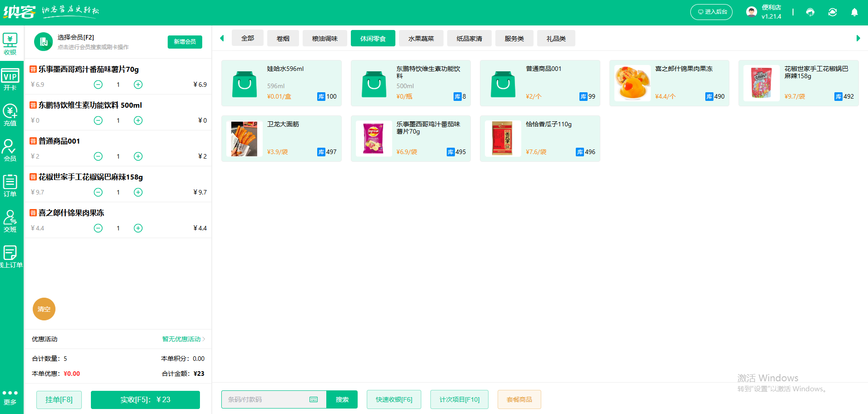Click the keyboard icon in barcode field
The height and width of the screenshot is (414, 868).
[313, 399]
